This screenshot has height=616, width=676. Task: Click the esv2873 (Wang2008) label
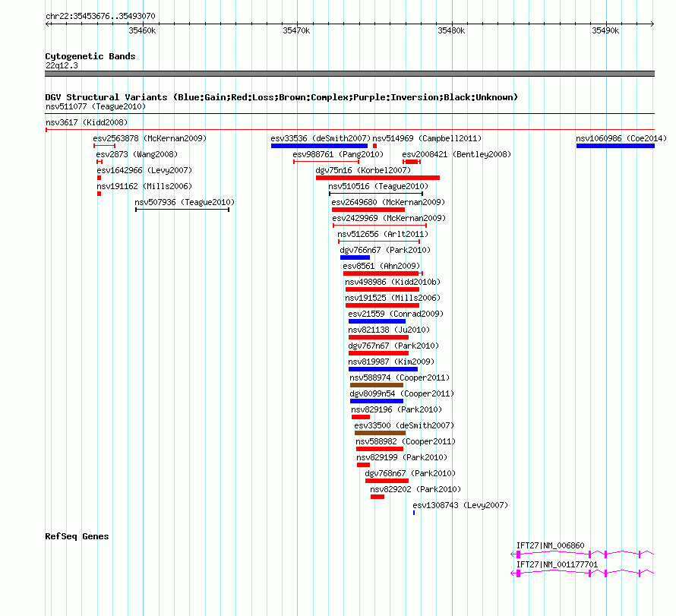tap(137, 154)
